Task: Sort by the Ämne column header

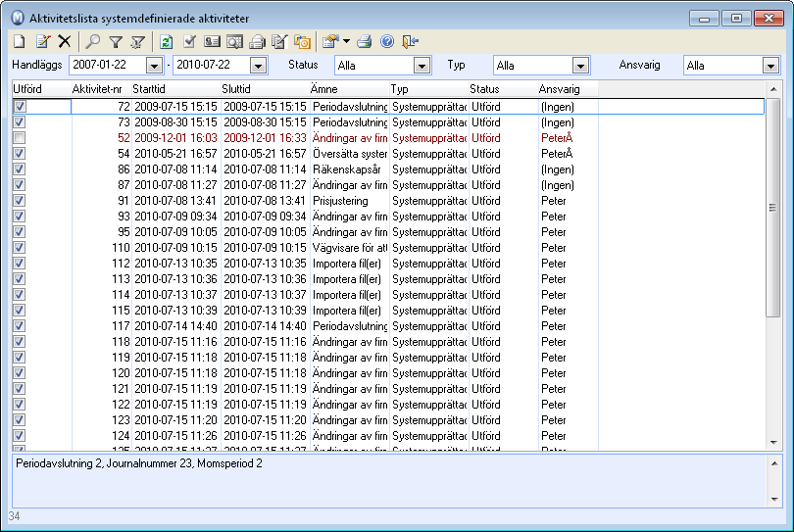Action: pyautogui.click(x=349, y=89)
